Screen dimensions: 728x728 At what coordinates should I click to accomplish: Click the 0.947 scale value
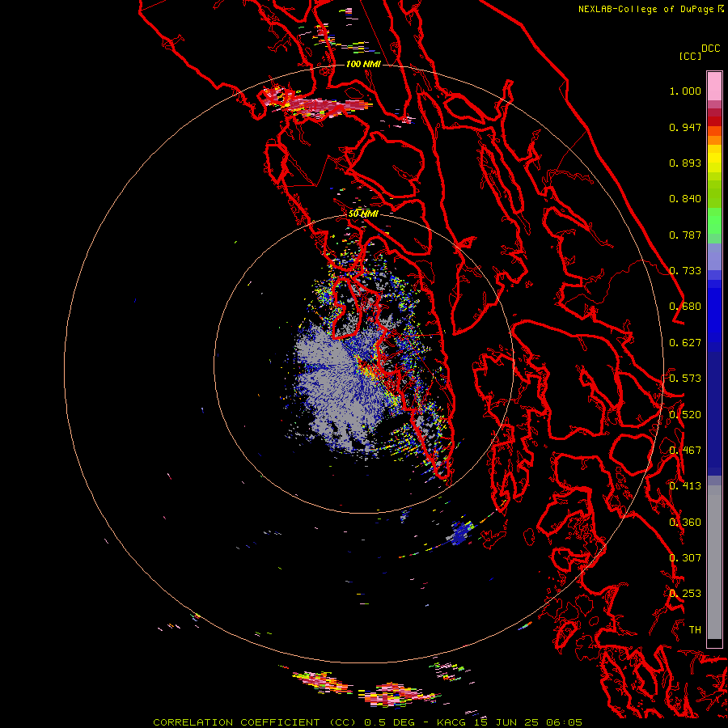[685, 127]
